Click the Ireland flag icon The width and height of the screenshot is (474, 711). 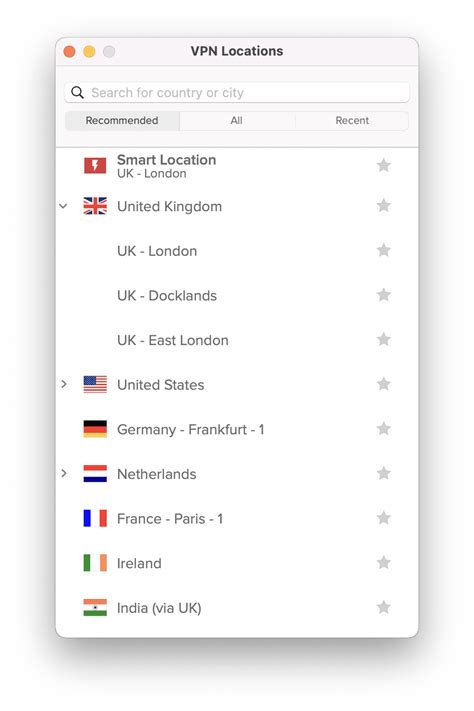95,563
